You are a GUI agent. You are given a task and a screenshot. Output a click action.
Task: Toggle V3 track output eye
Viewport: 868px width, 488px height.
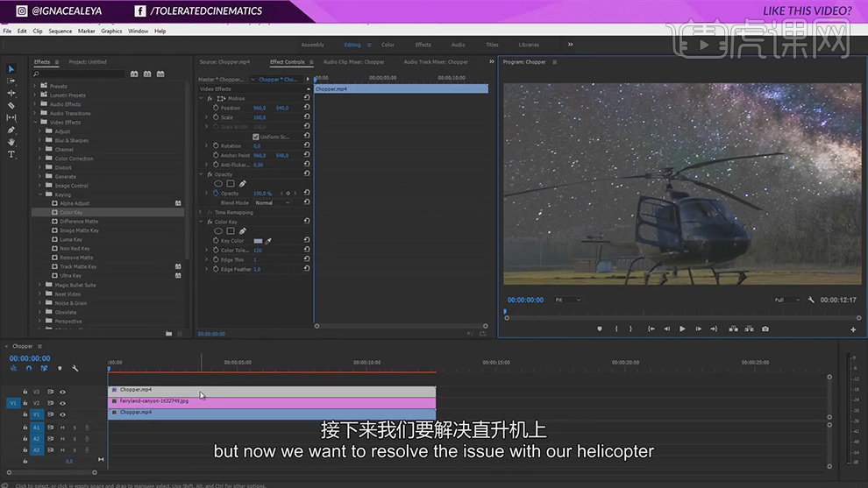pyautogui.click(x=62, y=392)
